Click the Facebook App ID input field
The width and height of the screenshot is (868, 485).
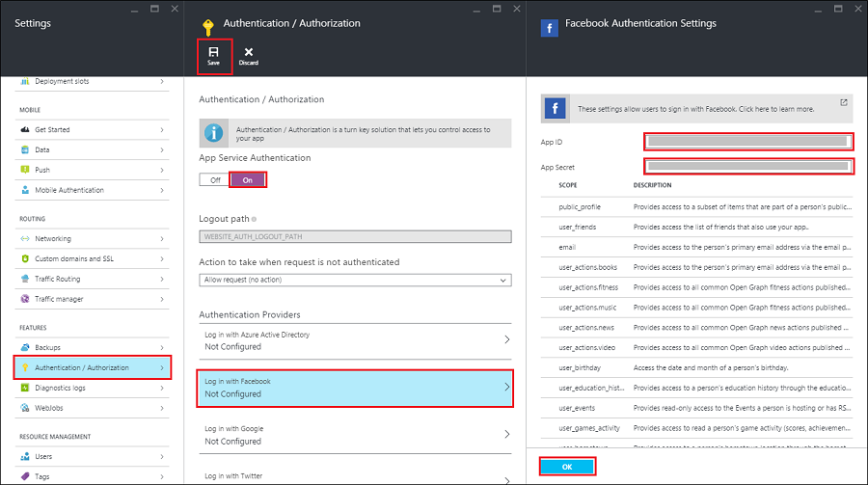(x=748, y=142)
